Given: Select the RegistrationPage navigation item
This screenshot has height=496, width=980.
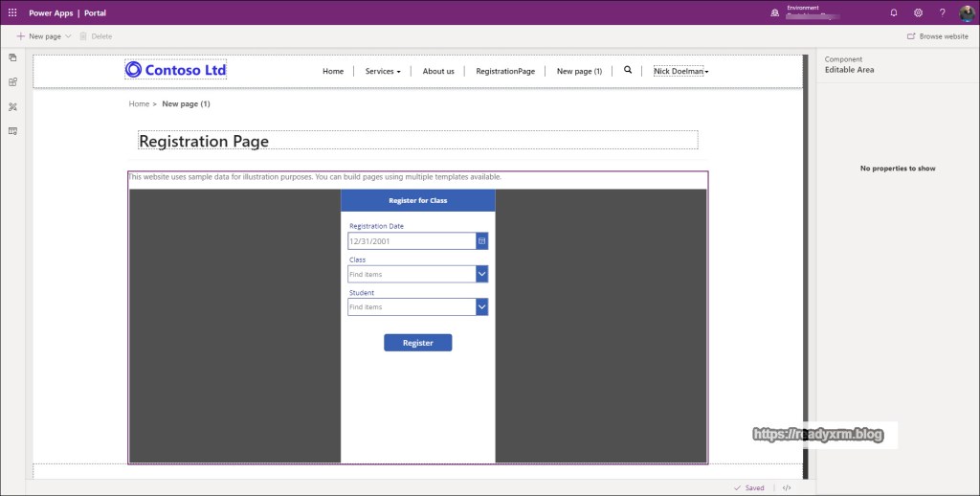Looking at the screenshot, I should coord(505,71).
